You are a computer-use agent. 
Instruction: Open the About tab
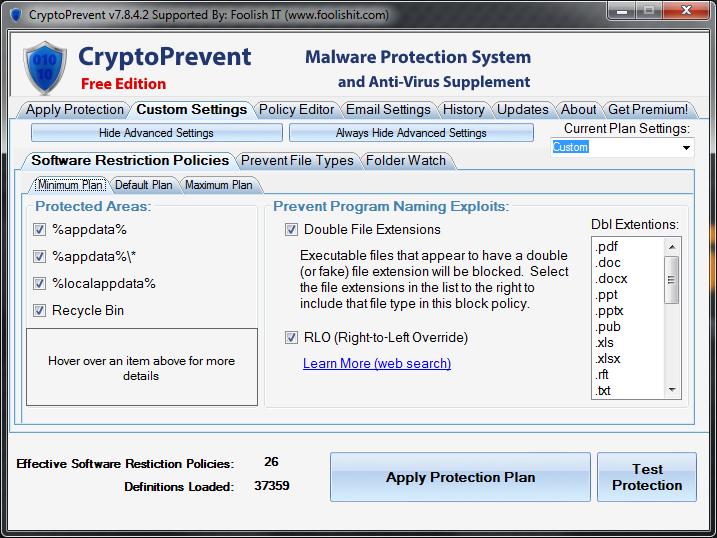(x=578, y=110)
